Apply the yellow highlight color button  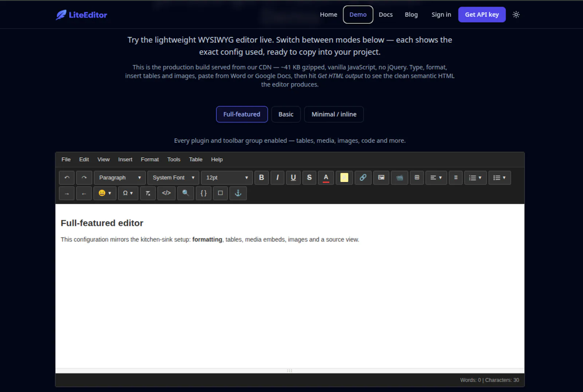pos(344,178)
